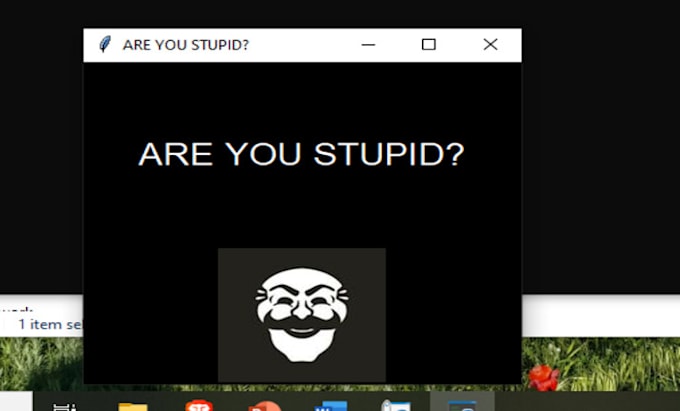Click the mask face image
The image size is (680, 411).
coord(301,315)
